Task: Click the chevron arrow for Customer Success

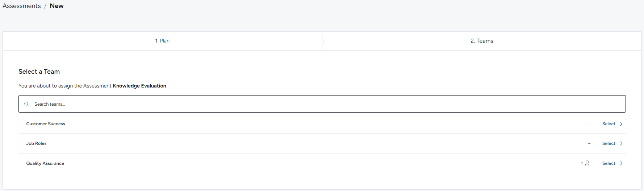Action: click(621, 124)
